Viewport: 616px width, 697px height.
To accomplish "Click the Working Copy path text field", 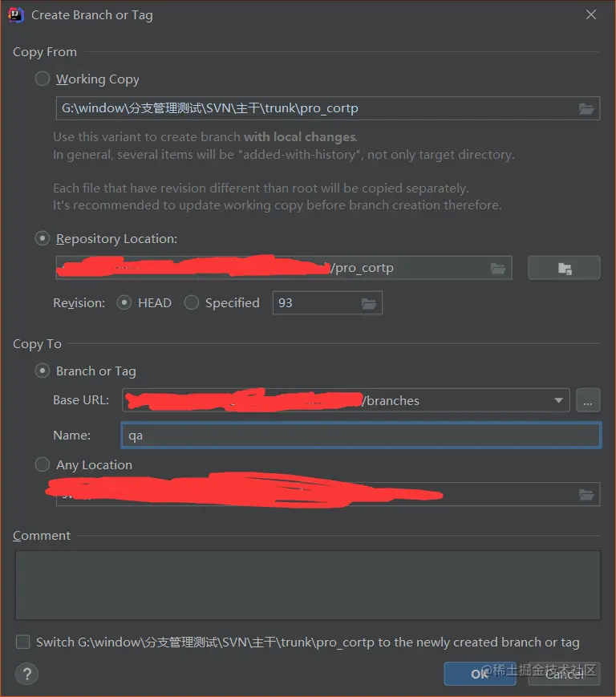I will (x=327, y=108).
